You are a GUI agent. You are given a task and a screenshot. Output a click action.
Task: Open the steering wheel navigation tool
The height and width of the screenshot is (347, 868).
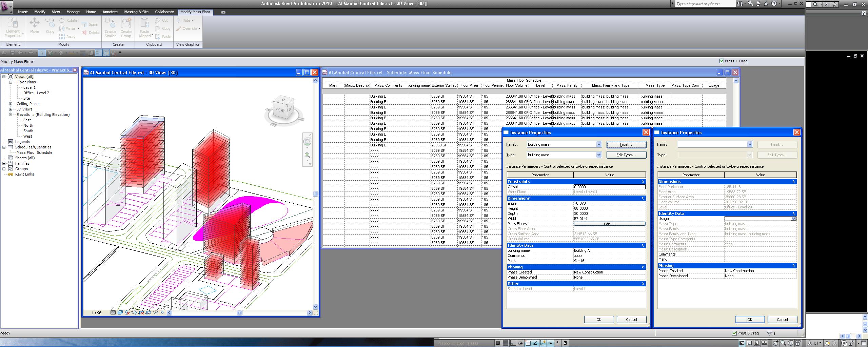(307, 142)
